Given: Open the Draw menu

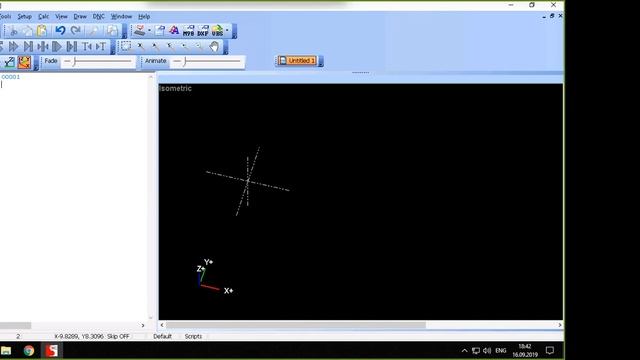Looking at the screenshot, I should point(80,17).
